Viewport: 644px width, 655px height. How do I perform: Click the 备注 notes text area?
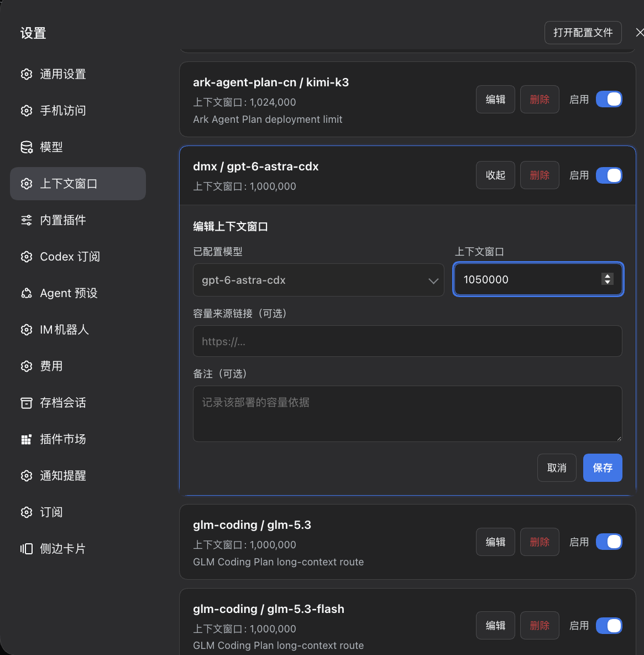tap(407, 414)
